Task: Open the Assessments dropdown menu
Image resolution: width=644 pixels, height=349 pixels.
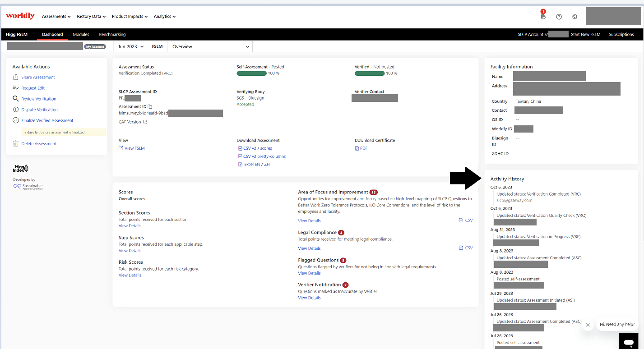Action: click(56, 16)
